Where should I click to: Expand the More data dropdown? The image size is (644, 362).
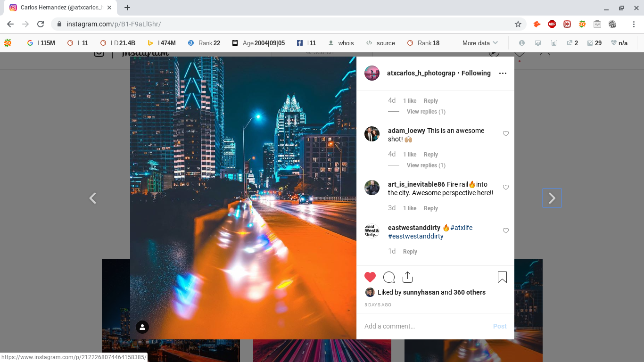point(480,43)
